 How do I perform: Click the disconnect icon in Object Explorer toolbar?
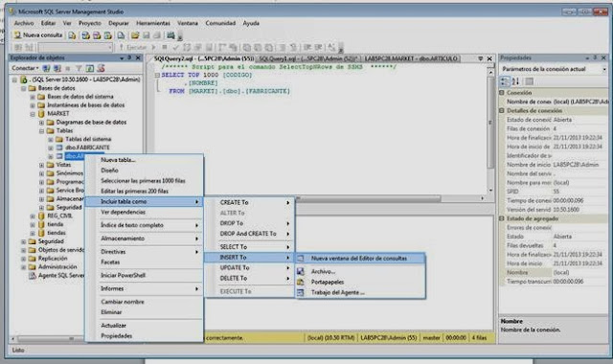[57, 68]
